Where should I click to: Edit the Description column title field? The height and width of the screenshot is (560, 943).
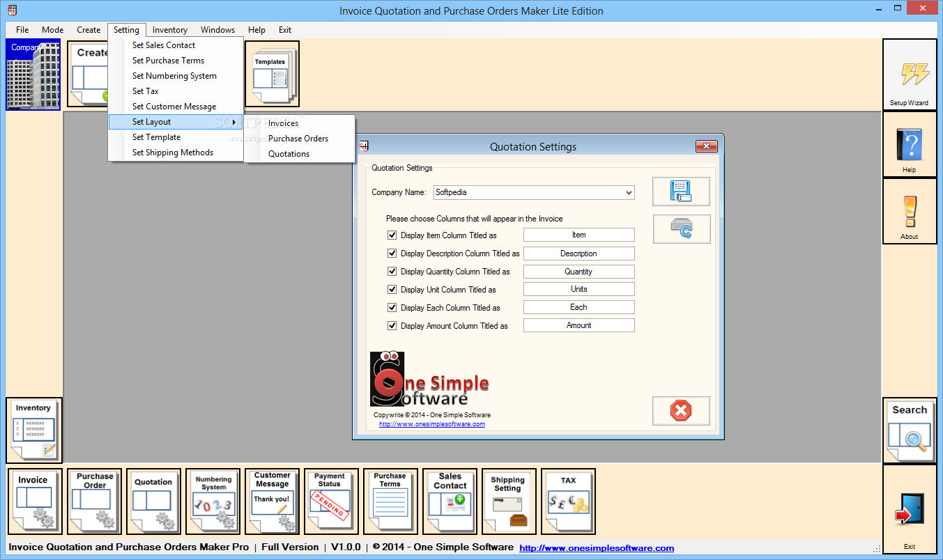coord(579,254)
